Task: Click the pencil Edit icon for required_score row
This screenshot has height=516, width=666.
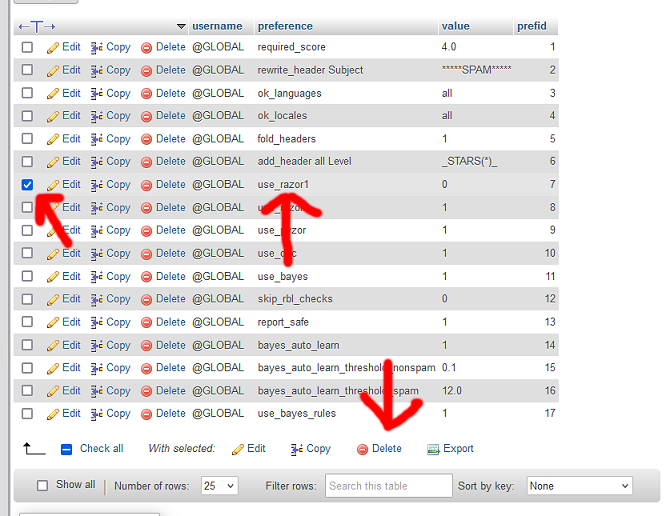Action: point(54,47)
